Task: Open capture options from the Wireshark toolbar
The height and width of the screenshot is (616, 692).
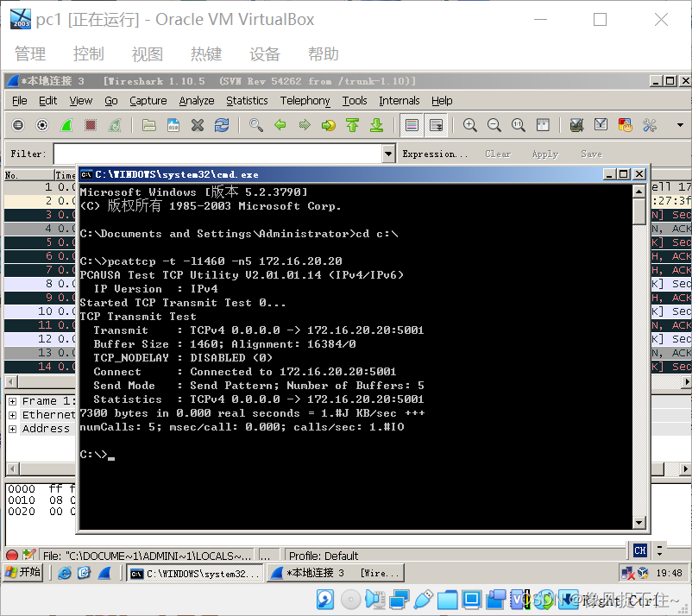Action: pos(42,125)
